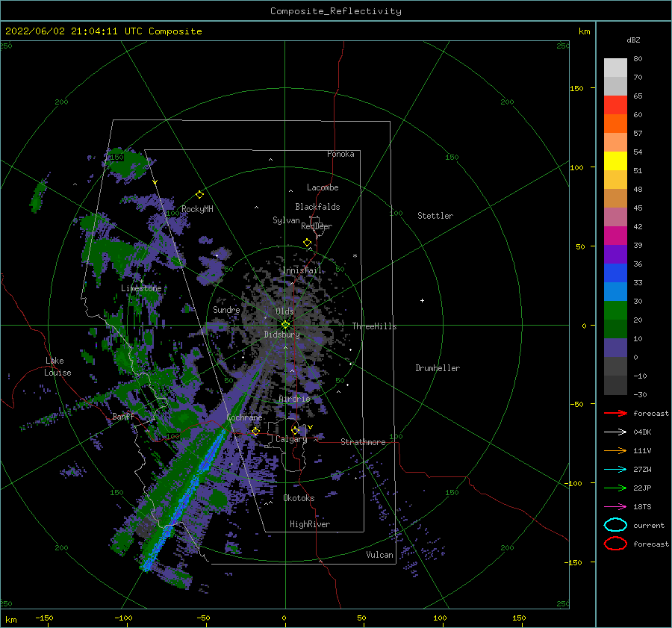This screenshot has height=628, width=672.
Task: Click the dBZ legend heading
Action: tap(633, 40)
